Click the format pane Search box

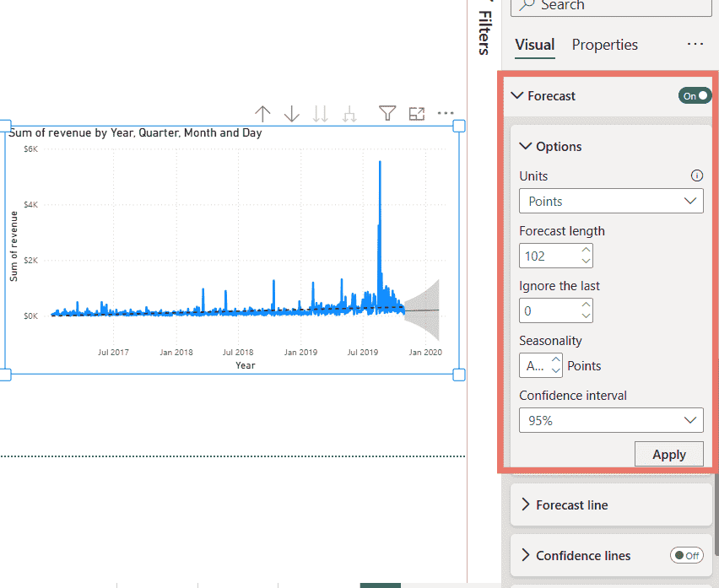click(611, 6)
